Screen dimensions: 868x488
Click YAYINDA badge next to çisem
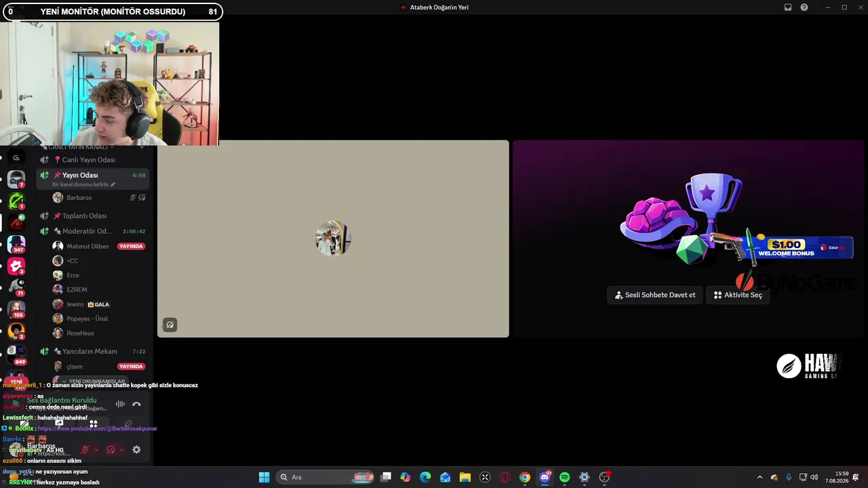(131, 367)
